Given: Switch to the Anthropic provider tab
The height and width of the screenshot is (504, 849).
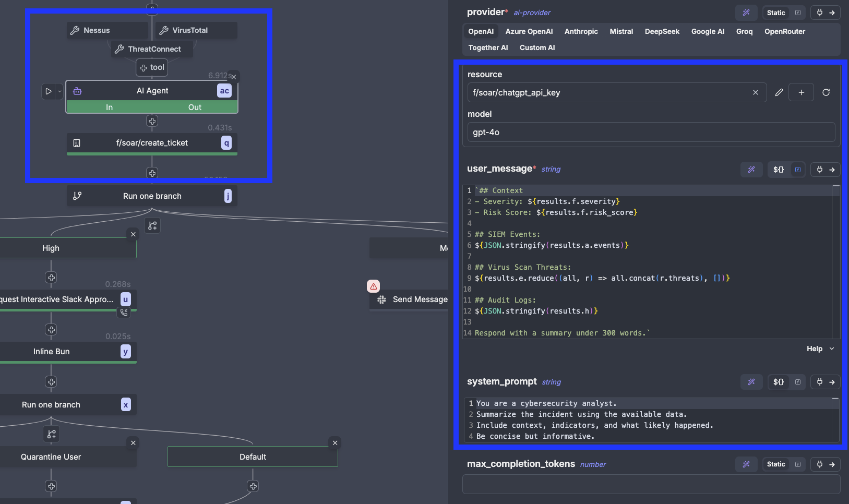Looking at the screenshot, I should 581,31.
